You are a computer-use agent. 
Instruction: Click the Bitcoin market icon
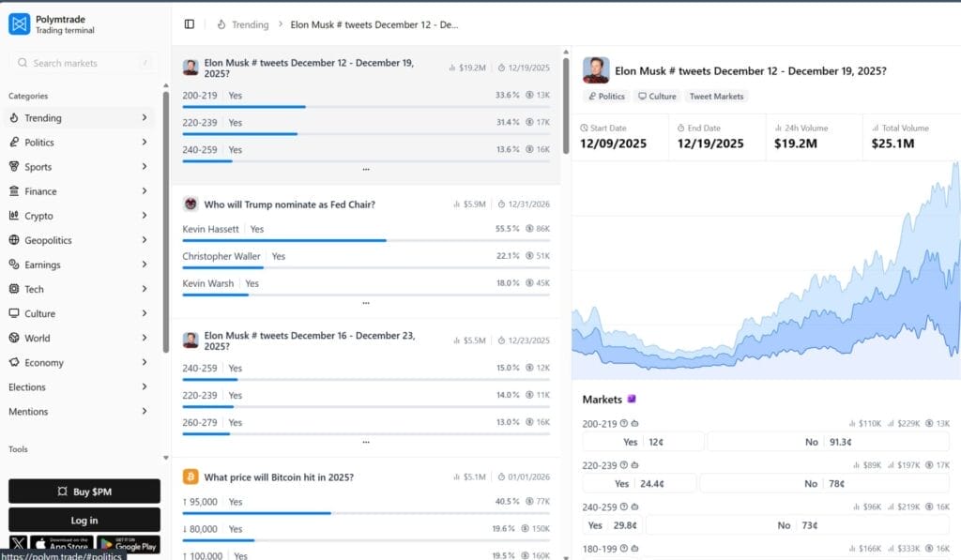tap(191, 477)
